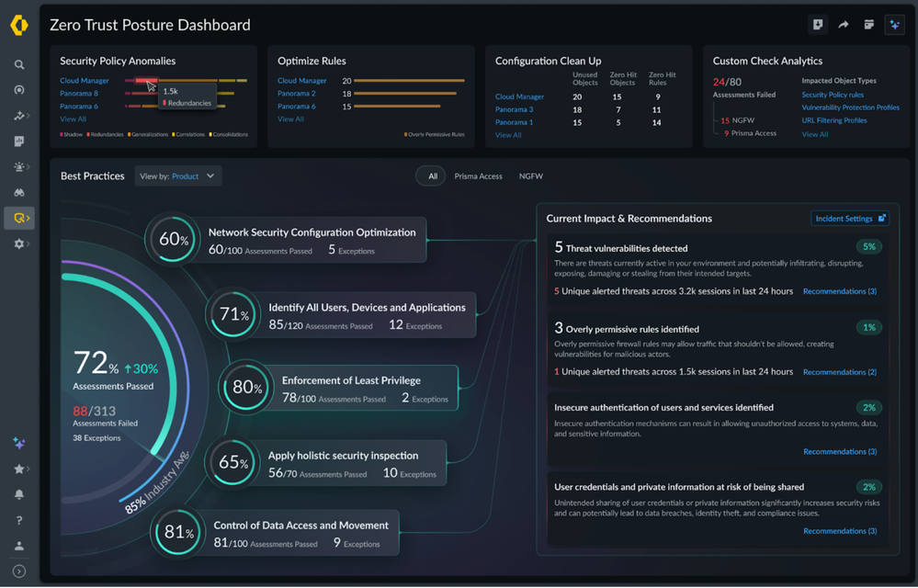Open the help question mark icon

(19, 521)
